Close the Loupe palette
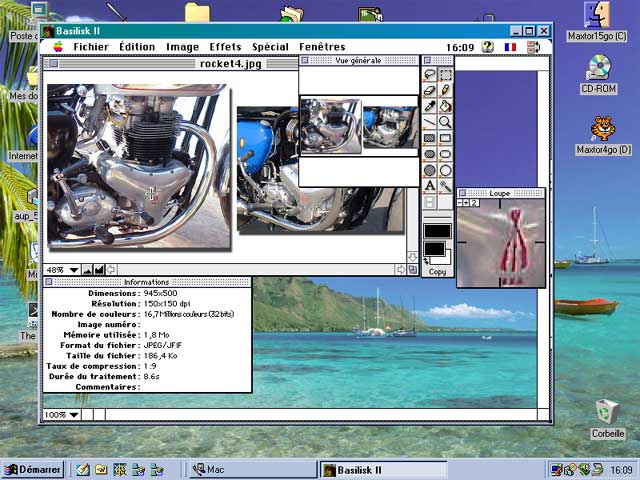This screenshot has height=480, width=640. 462,193
